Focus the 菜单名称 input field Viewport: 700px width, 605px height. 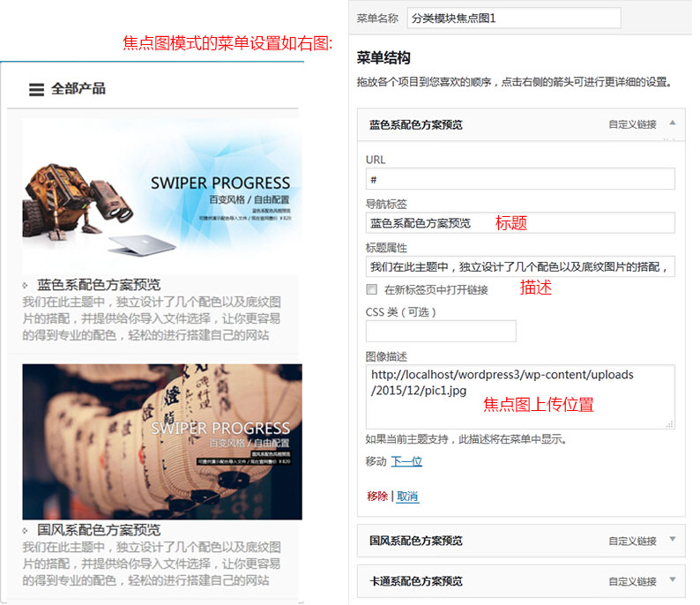click(525, 19)
